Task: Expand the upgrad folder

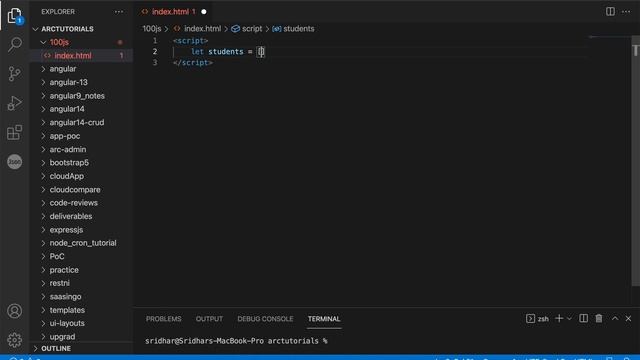Action: point(62,337)
